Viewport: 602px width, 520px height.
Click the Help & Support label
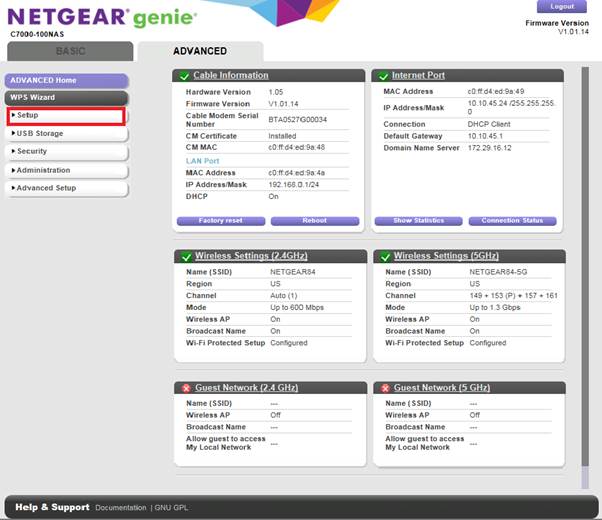click(x=52, y=507)
